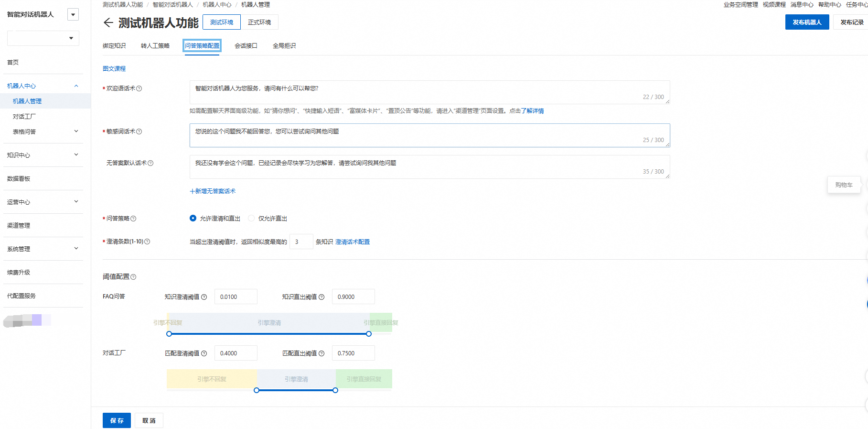
Task: Click the FAQ问答 slider's right handle
Action: pyautogui.click(x=369, y=334)
